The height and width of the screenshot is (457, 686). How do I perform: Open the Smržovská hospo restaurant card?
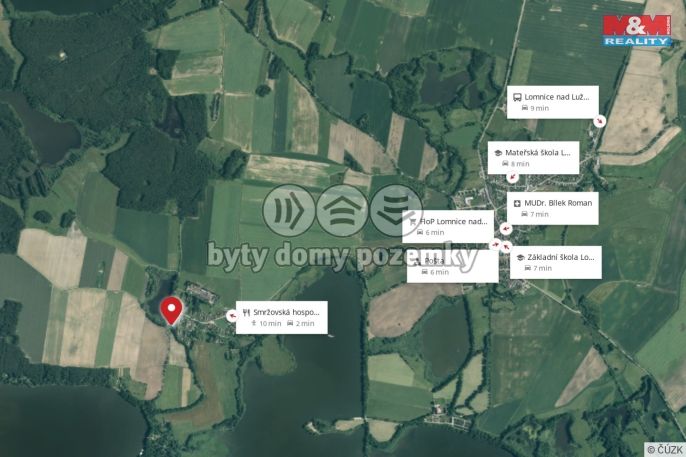tap(282, 317)
